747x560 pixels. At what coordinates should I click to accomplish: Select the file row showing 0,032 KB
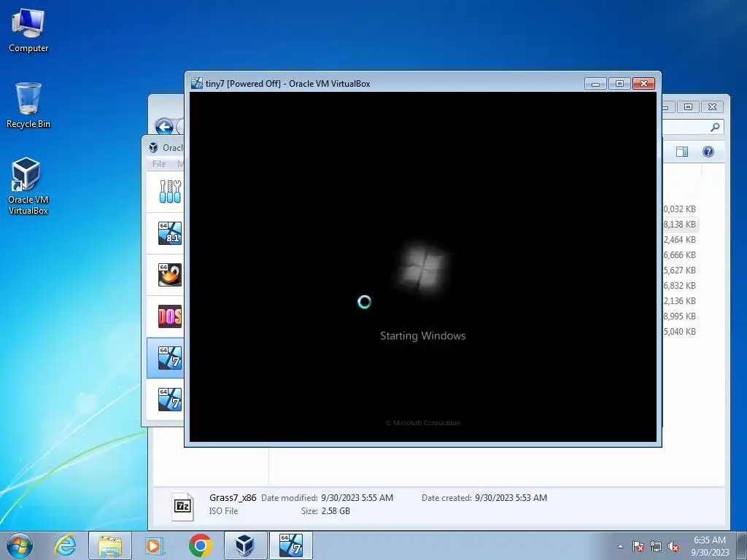pyautogui.click(x=679, y=209)
